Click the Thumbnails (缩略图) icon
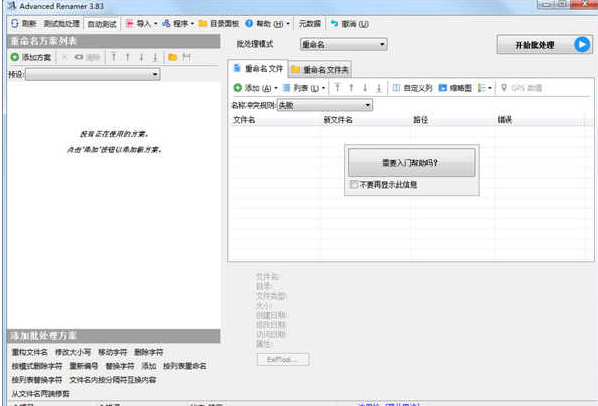 point(442,88)
